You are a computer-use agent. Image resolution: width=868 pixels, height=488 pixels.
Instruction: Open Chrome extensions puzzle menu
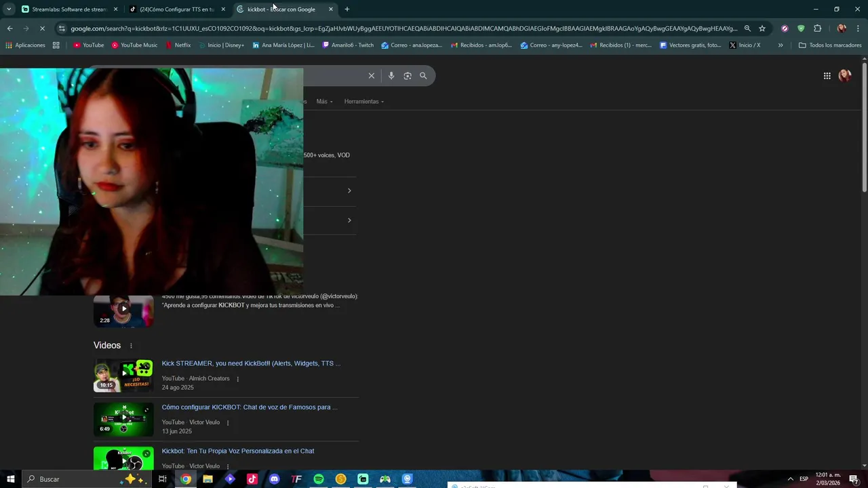[817, 28]
